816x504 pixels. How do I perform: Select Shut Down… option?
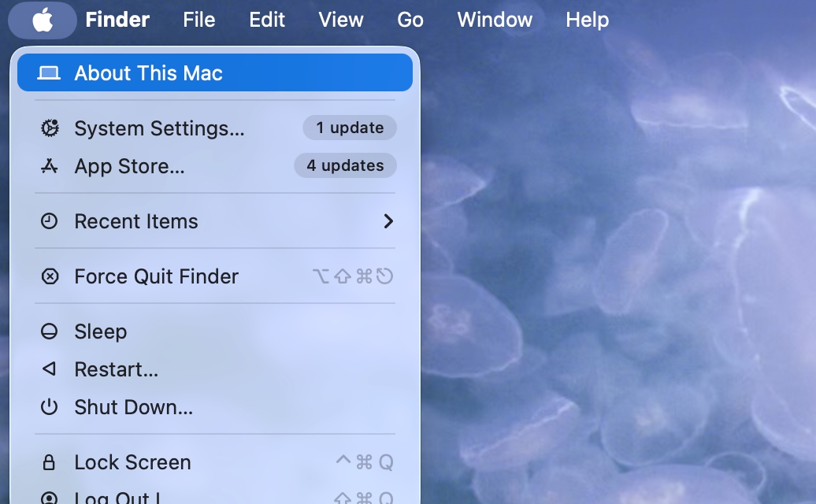pyautogui.click(x=215, y=406)
